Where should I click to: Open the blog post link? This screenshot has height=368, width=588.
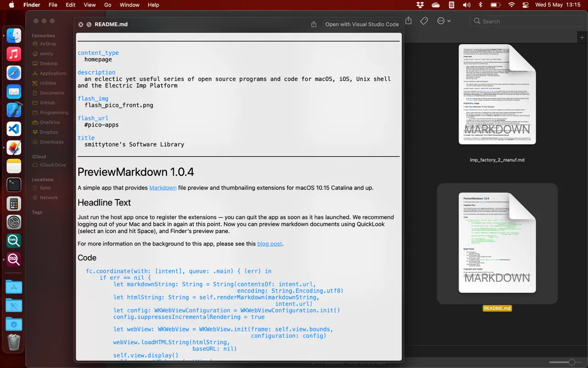pos(269,244)
